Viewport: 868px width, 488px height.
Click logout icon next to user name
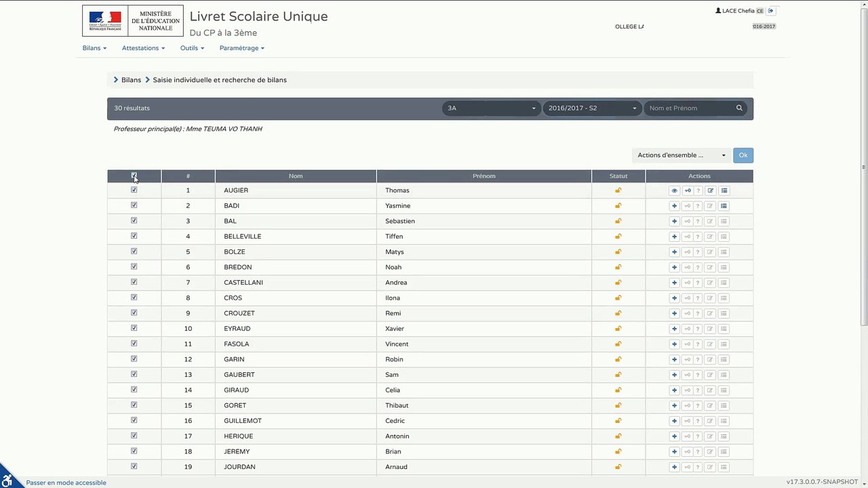[x=771, y=11]
